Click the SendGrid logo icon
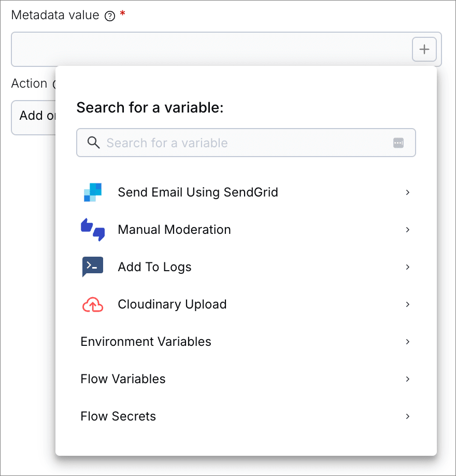Screen dimensions: 456x476 [93, 192]
